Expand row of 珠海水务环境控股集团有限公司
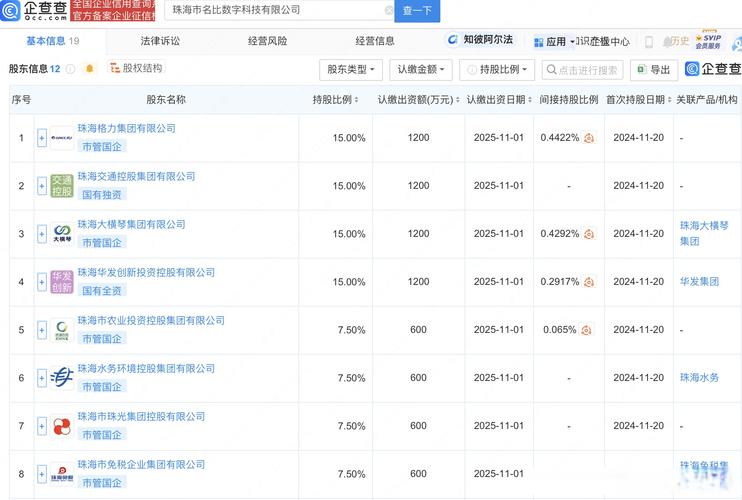Viewport: 742px width, 500px height. (x=42, y=378)
